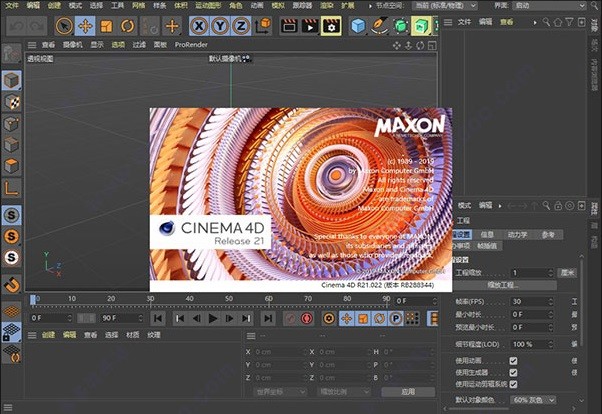Select the Spline Pen tool icon
The width and height of the screenshot is (602, 414).
(x=379, y=26)
